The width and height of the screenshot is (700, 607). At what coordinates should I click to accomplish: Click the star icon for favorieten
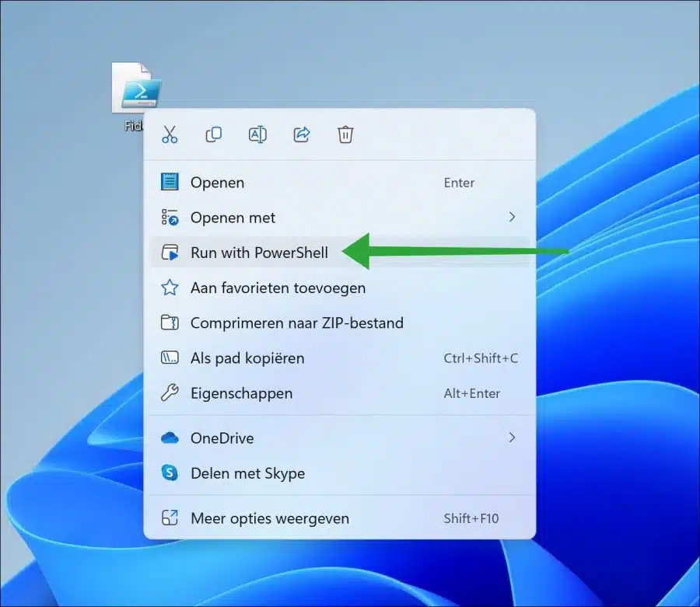coord(170,288)
